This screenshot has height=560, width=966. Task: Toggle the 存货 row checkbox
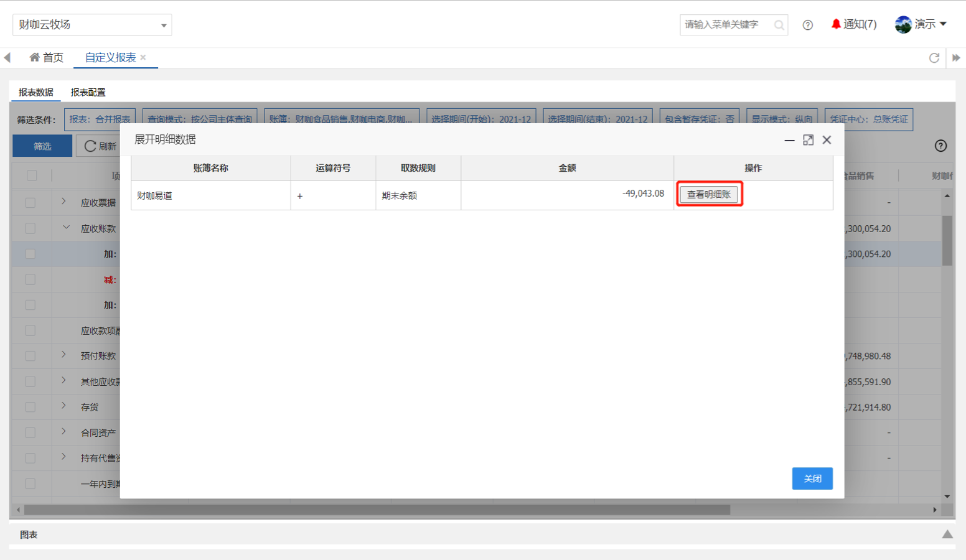30,407
